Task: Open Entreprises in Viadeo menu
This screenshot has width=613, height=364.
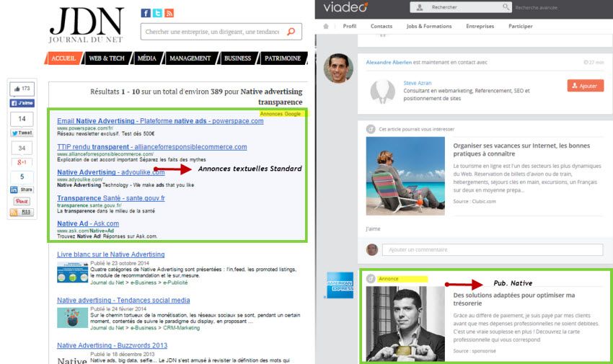Action: coord(480,26)
